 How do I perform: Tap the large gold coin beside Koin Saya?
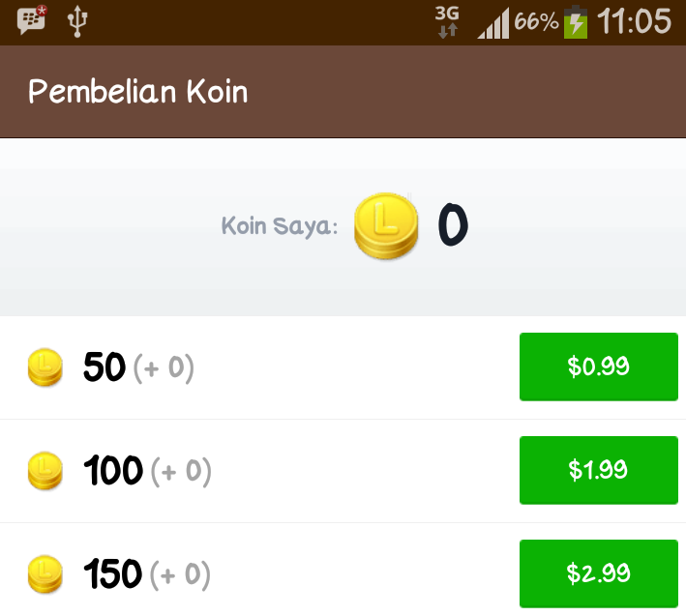(x=386, y=226)
